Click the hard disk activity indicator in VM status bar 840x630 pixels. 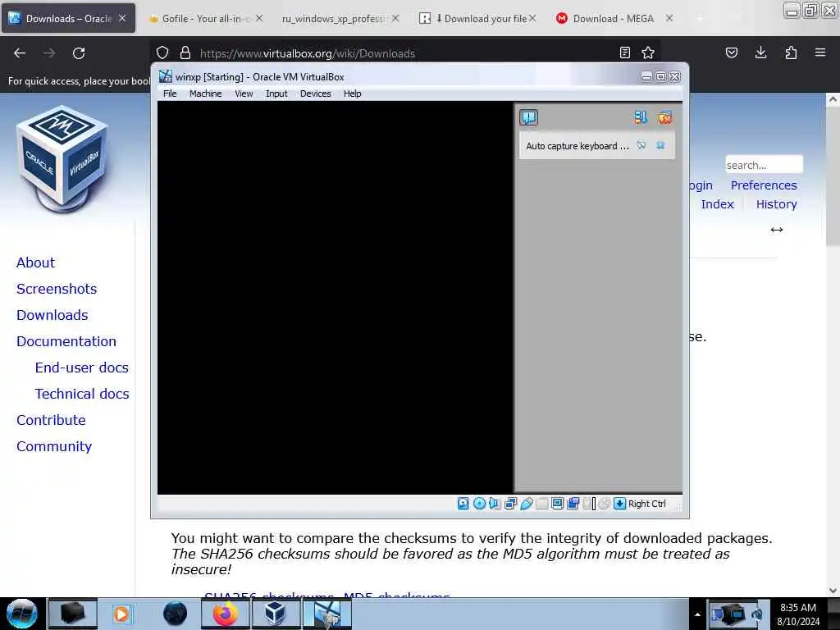(463, 504)
